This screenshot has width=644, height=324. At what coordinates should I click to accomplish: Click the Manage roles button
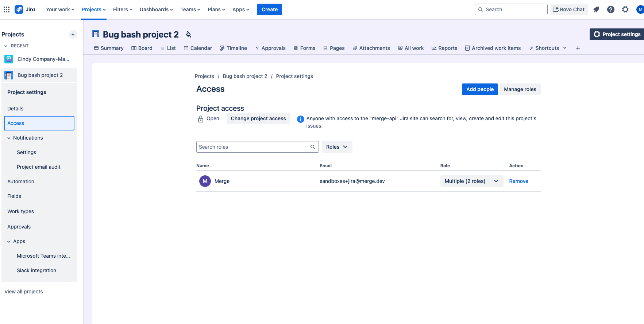click(x=520, y=89)
